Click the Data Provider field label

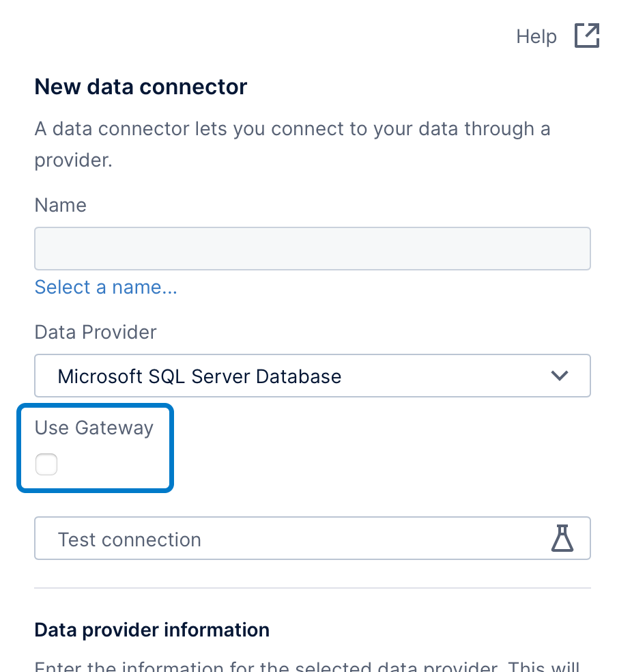pyautogui.click(x=96, y=333)
